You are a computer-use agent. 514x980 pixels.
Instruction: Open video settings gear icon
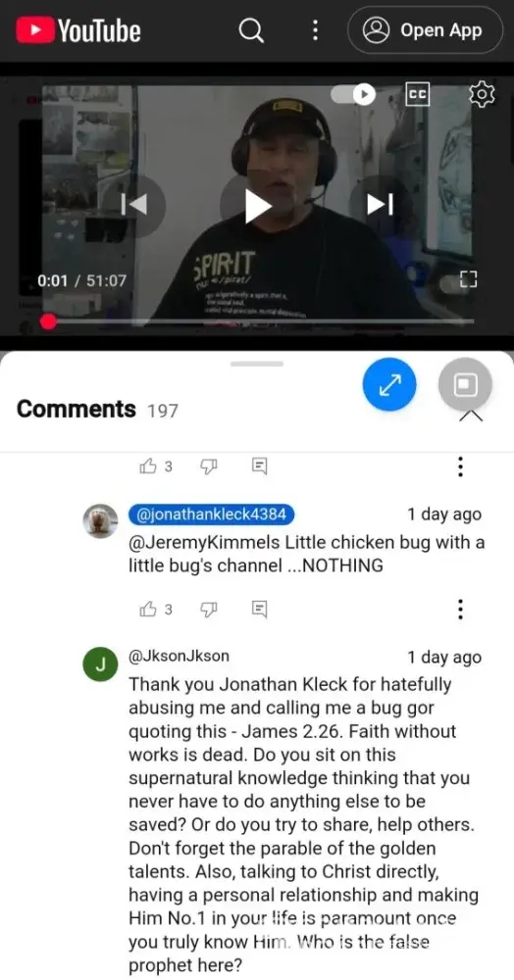[x=482, y=94]
